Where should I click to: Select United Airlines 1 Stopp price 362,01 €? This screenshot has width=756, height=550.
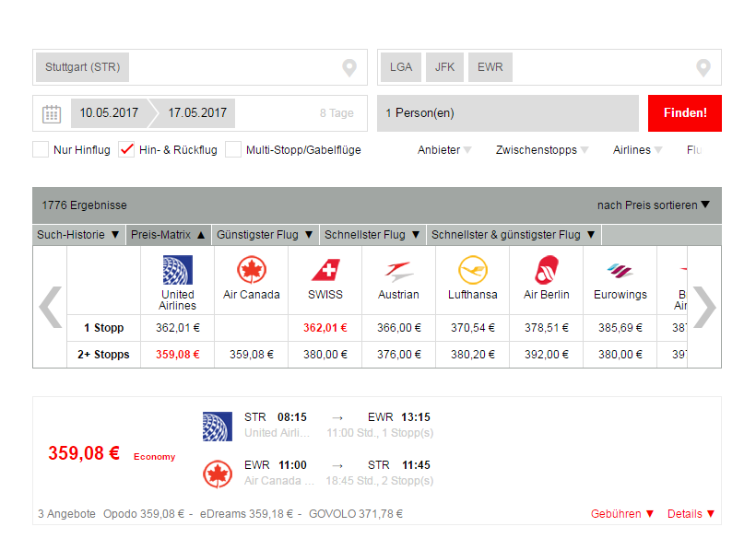(x=177, y=328)
